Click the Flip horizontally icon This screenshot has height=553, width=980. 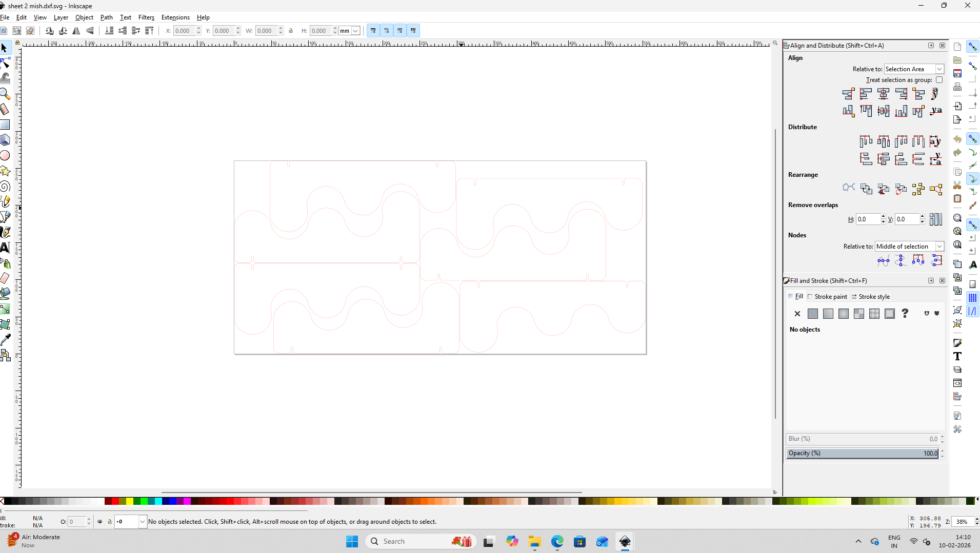click(76, 31)
